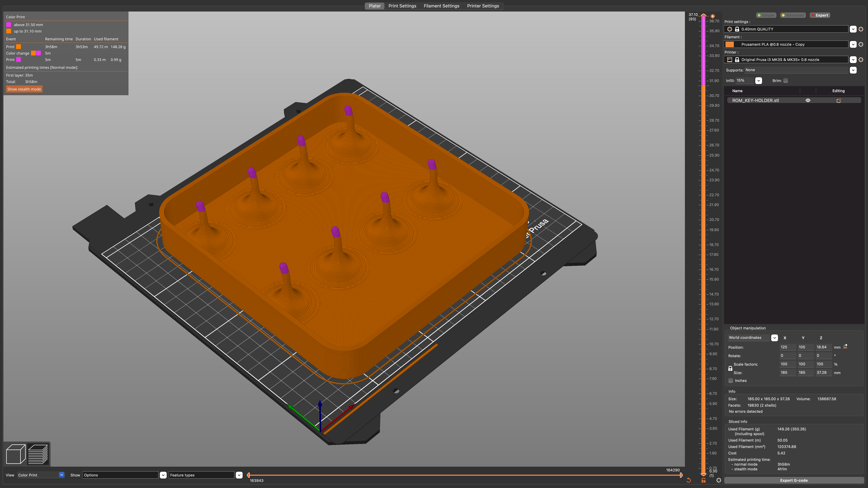
Task: Open print settings gear icon for 0.40mm QUALITY
Action: pos(861,29)
